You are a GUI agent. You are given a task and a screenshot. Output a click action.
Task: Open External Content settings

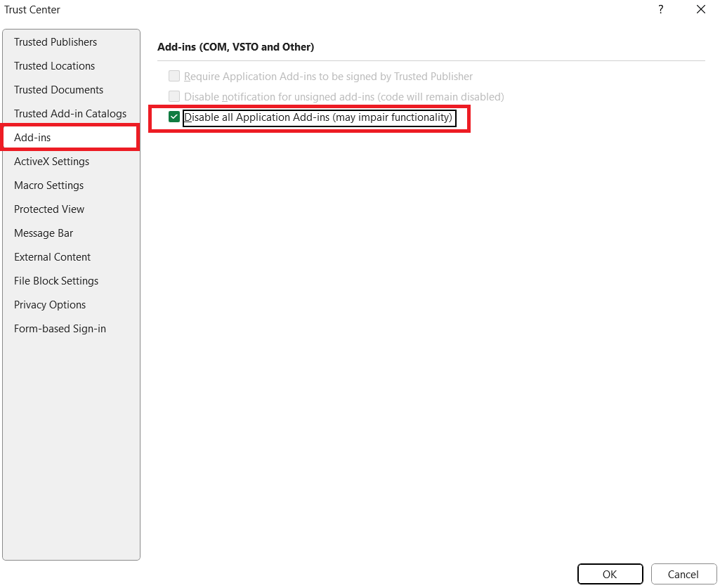click(x=71, y=257)
